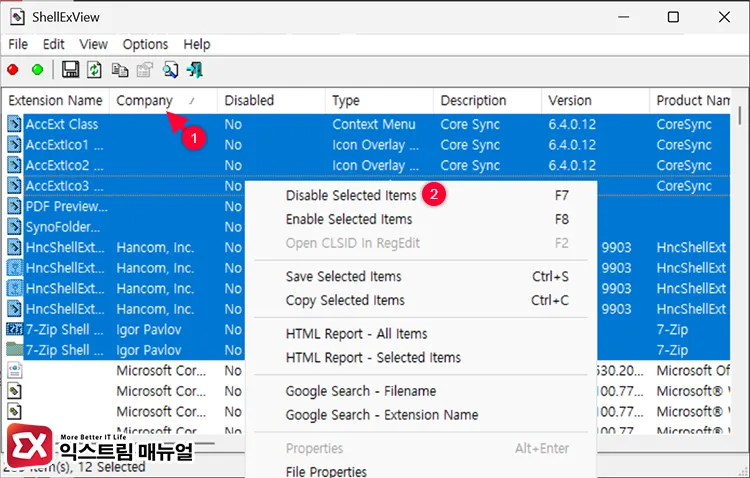Click the Refresh toolbar icon
750x478 pixels.
click(94, 70)
